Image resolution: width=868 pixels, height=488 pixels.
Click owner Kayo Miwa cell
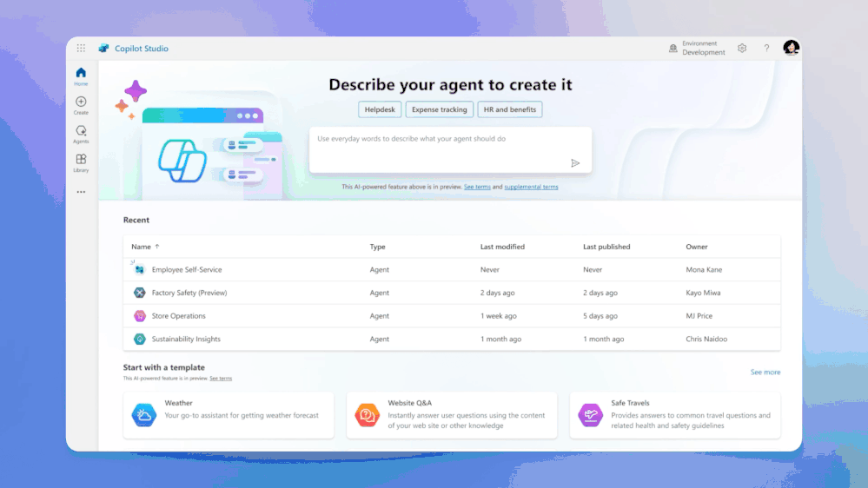point(703,293)
